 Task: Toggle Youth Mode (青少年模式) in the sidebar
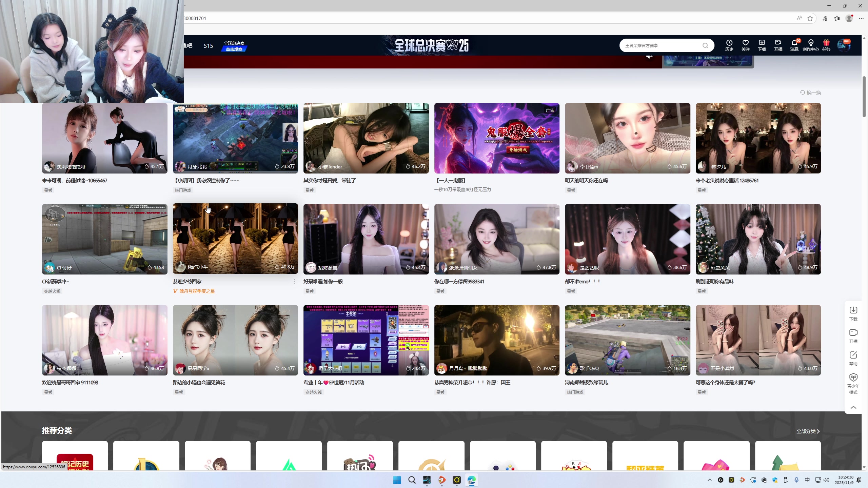(x=853, y=378)
